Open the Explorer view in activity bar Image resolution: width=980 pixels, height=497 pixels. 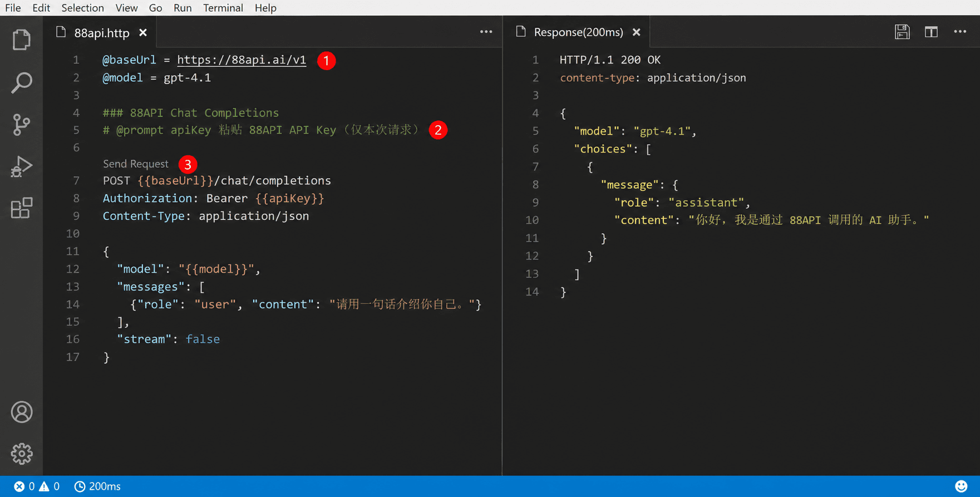pos(21,40)
